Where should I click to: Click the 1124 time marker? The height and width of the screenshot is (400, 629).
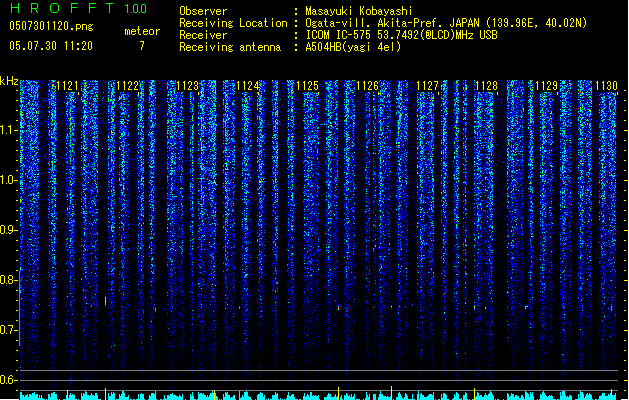pyautogui.click(x=248, y=86)
